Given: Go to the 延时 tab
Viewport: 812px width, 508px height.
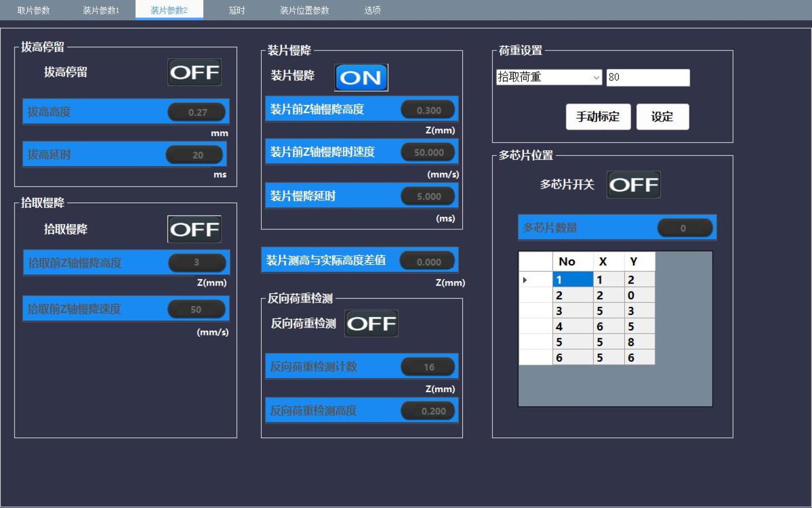Looking at the screenshot, I should coord(237,10).
